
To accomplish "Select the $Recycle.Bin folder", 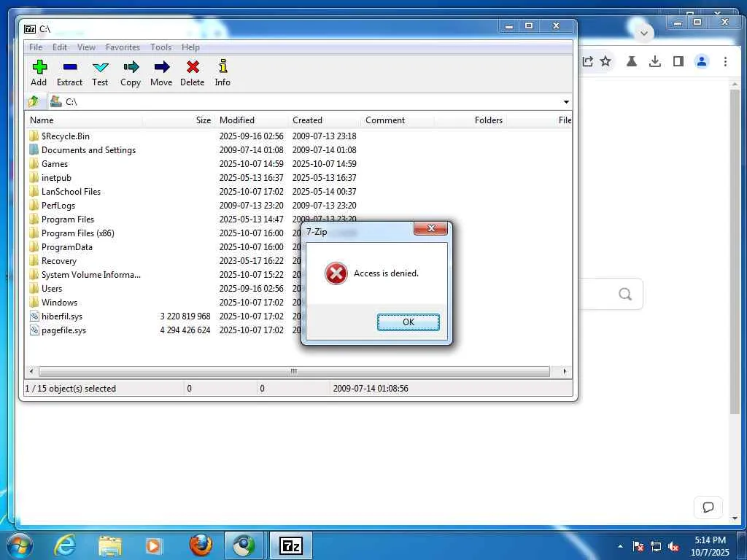I will [65, 136].
